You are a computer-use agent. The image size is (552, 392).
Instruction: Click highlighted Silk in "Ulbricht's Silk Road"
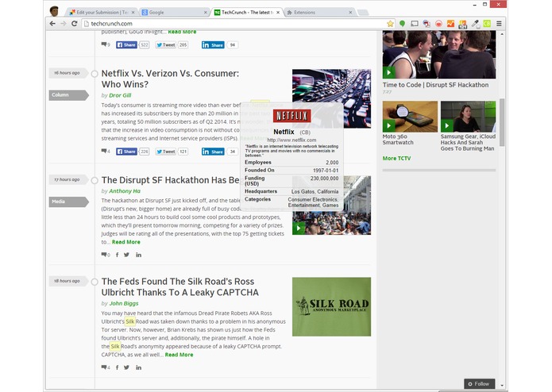130,321
